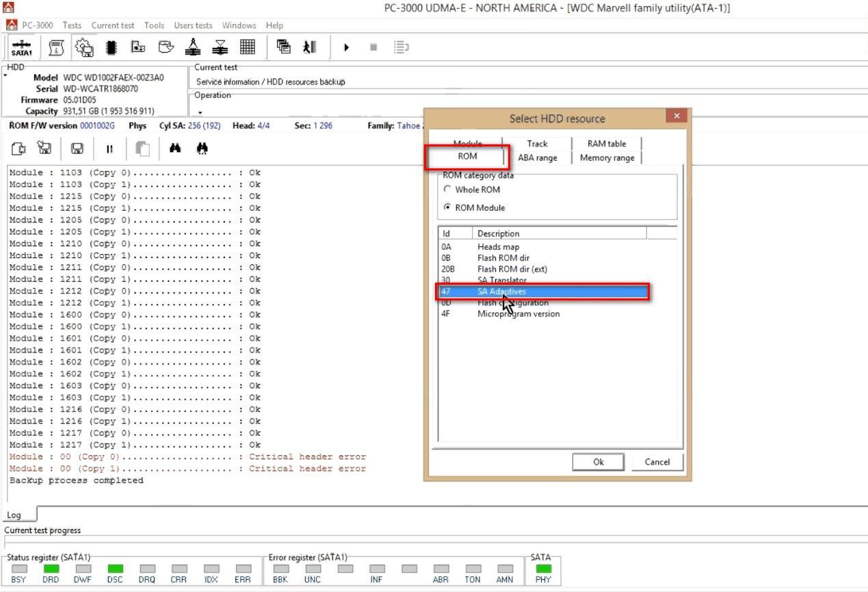Click the ERR status indicator
The image size is (868, 592).
point(243,569)
